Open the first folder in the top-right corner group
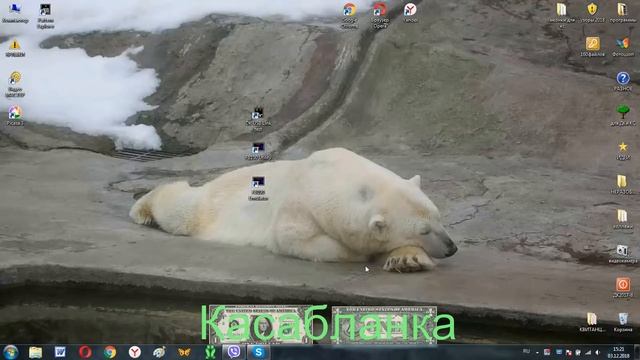 coord(562,16)
